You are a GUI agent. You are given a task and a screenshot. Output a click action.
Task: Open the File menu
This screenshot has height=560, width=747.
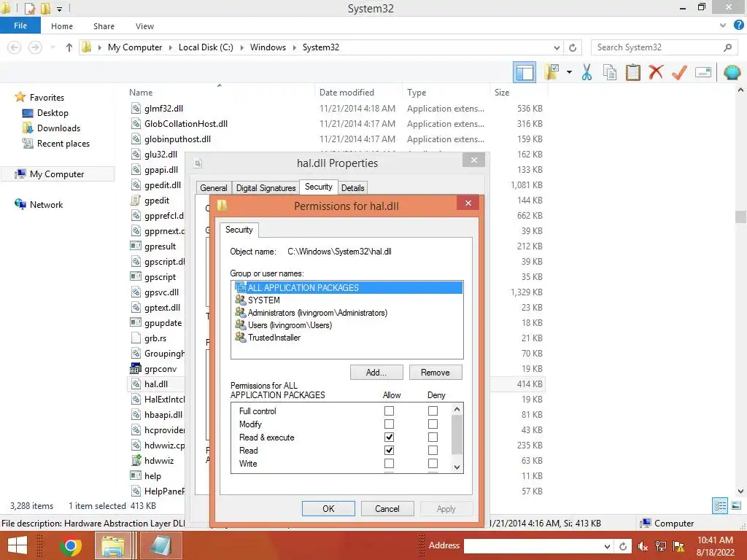20,26
